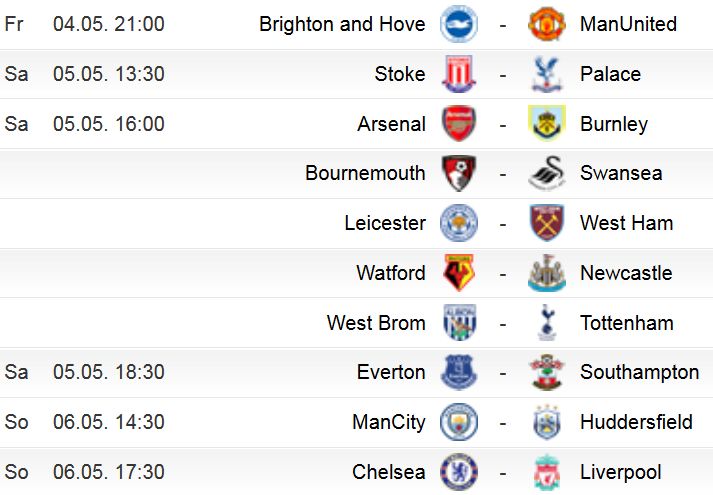Open the 04.05. 21:00 kickoff time
This screenshot has height=495, width=713.
pos(109,24)
